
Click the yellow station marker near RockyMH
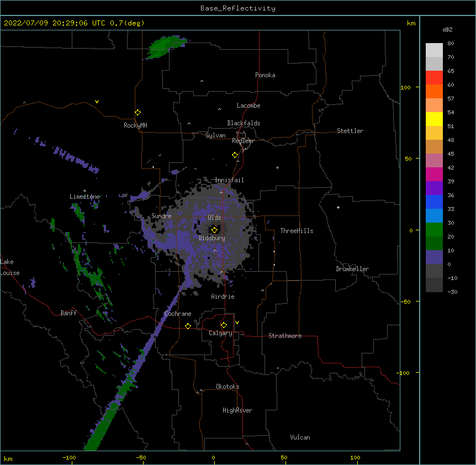[137, 113]
